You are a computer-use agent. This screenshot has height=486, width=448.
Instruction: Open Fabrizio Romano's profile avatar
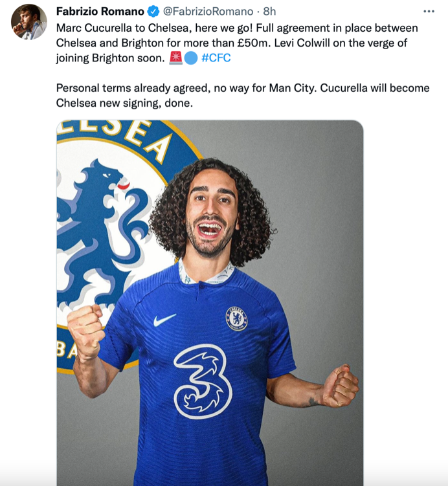pyautogui.click(x=29, y=22)
